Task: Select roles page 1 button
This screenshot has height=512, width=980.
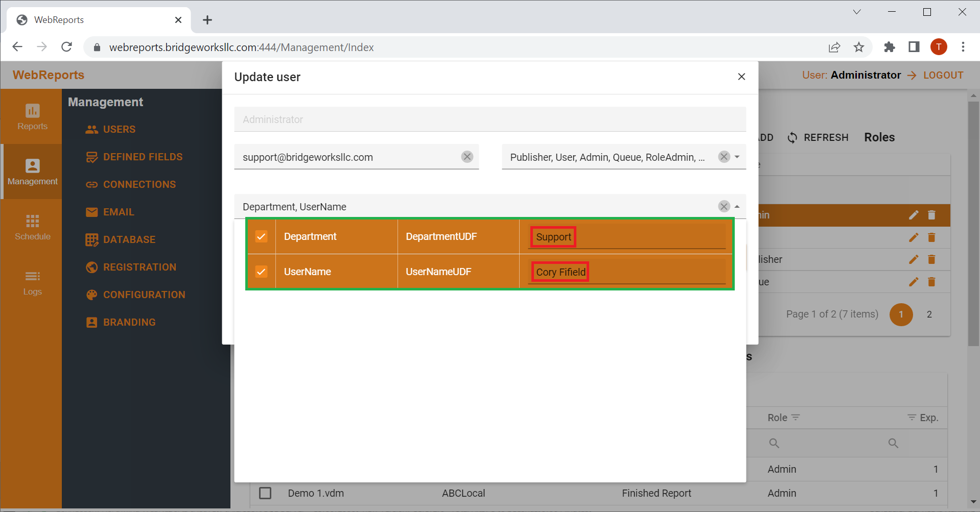Action: 901,314
